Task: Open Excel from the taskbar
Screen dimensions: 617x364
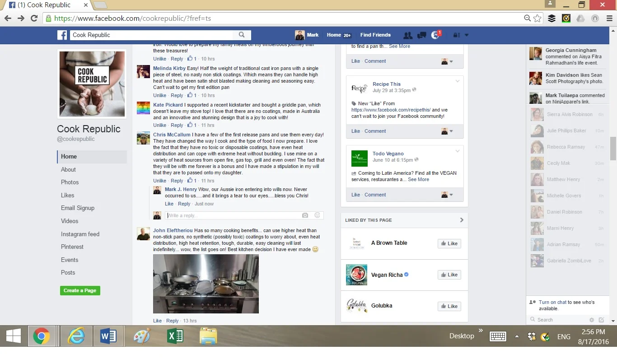Action: (174, 336)
